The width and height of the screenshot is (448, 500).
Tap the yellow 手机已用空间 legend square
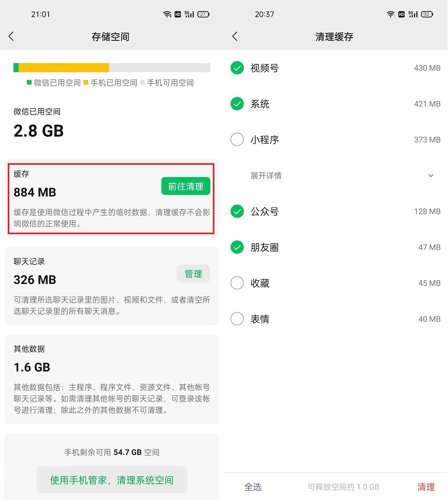point(85,82)
